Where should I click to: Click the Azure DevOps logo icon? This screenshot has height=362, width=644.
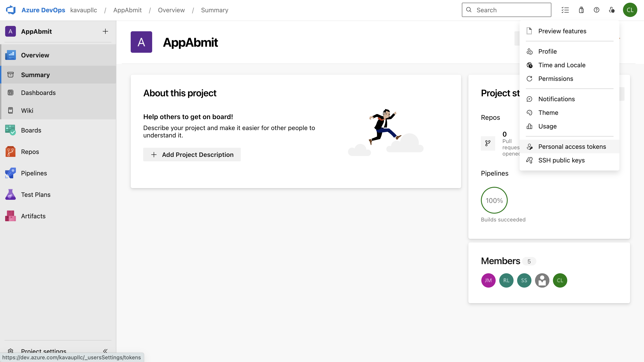point(11,10)
